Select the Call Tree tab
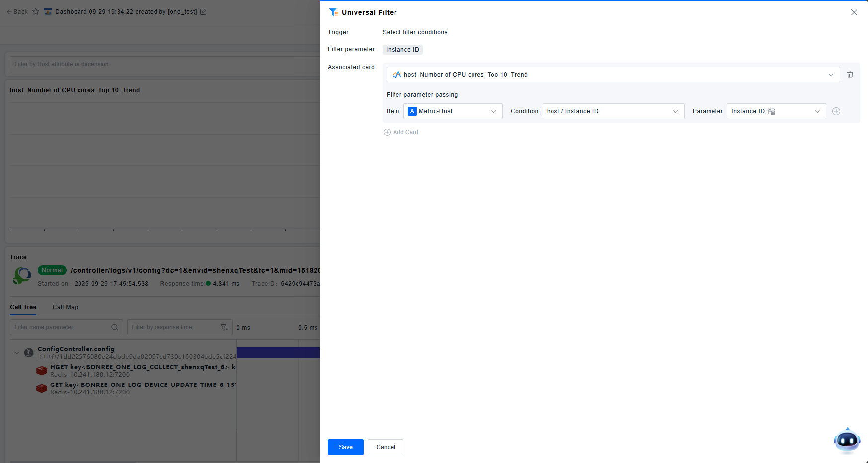The image size is (868, 463). pyautogui.click(x=23, y=307)
